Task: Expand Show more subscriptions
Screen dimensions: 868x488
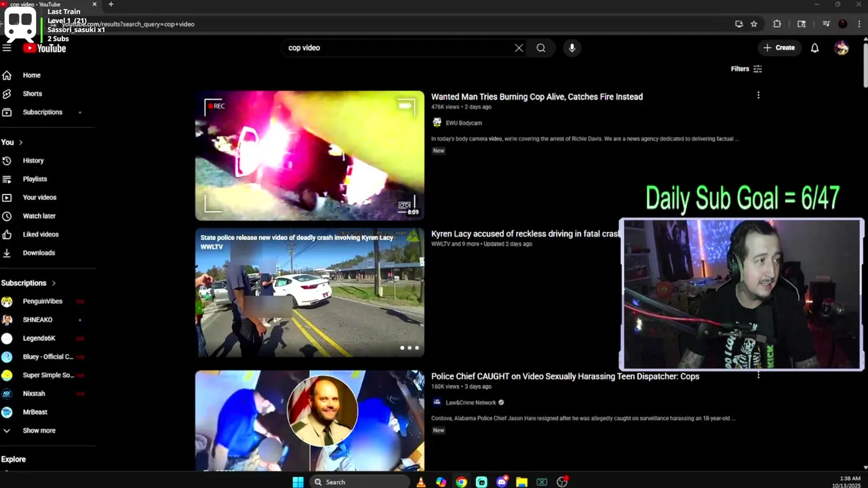Action: 41,430
